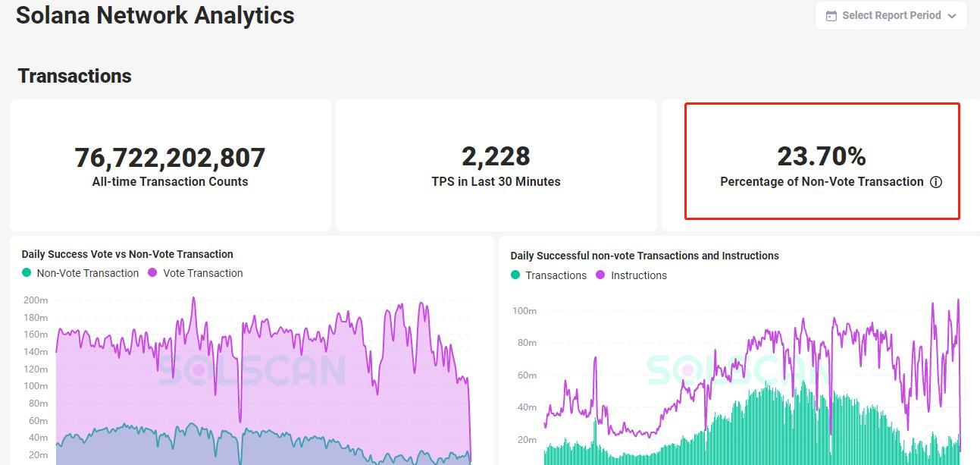
Task: Select the TPS in Last 30 Minutes label
Action: tap(496, 182)
